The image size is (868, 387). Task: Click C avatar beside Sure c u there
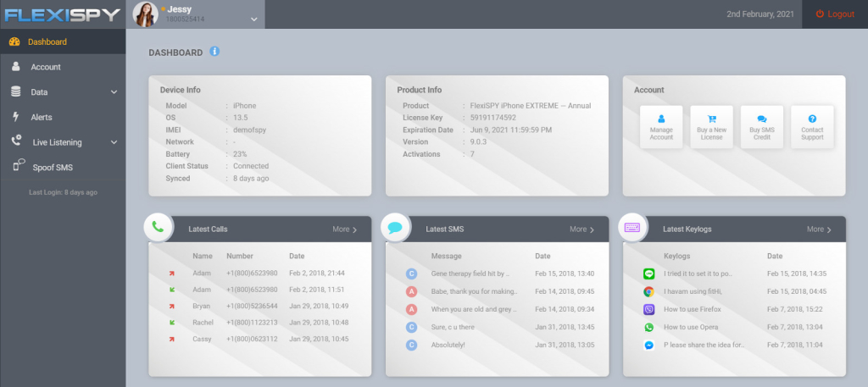pos(411,327)
